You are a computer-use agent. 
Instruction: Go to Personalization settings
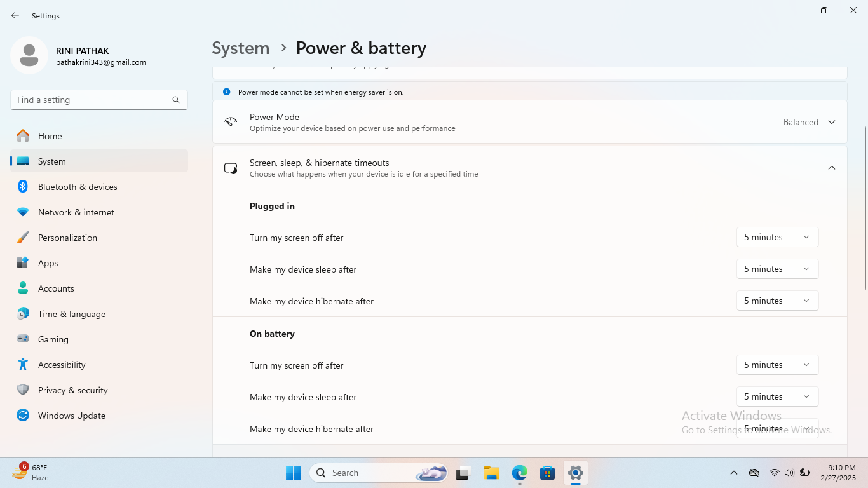[67, 238]
